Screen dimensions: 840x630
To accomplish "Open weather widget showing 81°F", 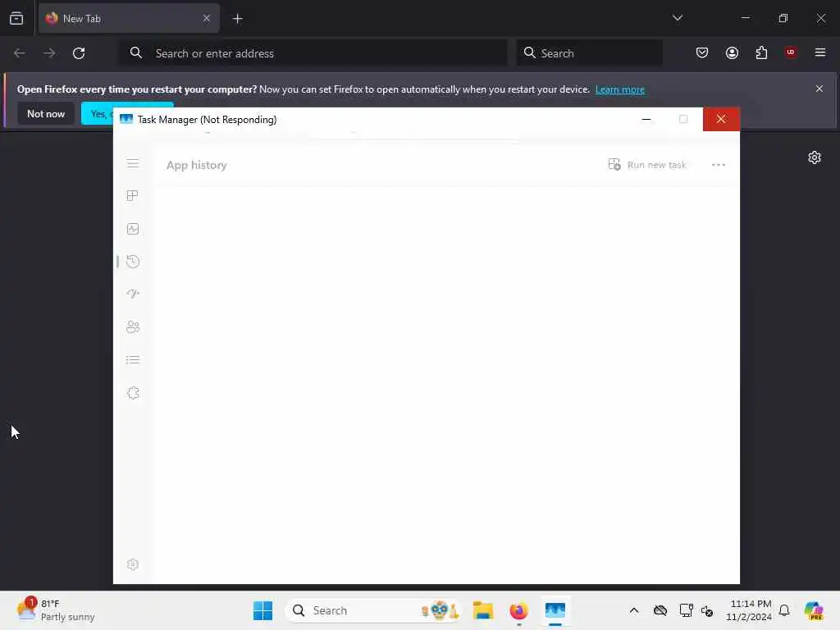I will tap(56, 610).
